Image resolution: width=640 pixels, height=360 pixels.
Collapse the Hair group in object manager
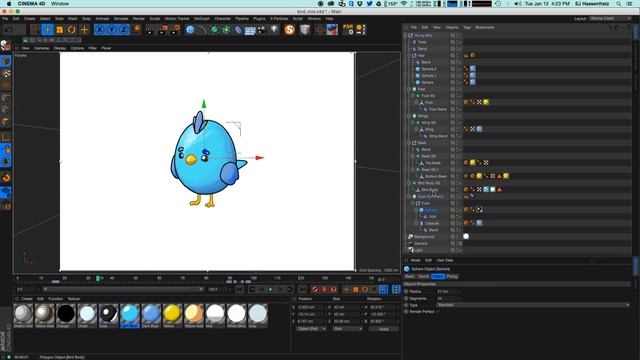[x=409, y=56]
